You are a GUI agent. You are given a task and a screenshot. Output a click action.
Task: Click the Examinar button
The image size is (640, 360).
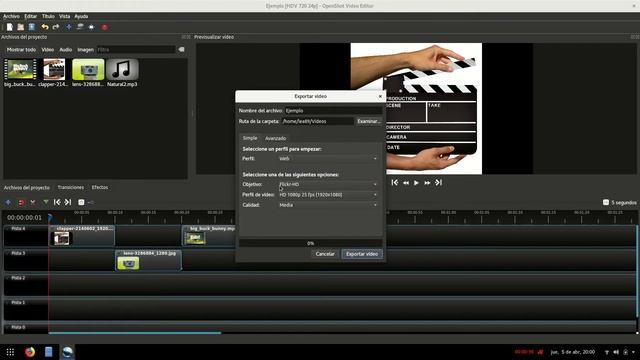pyautogui.click(x=369, y=121)
